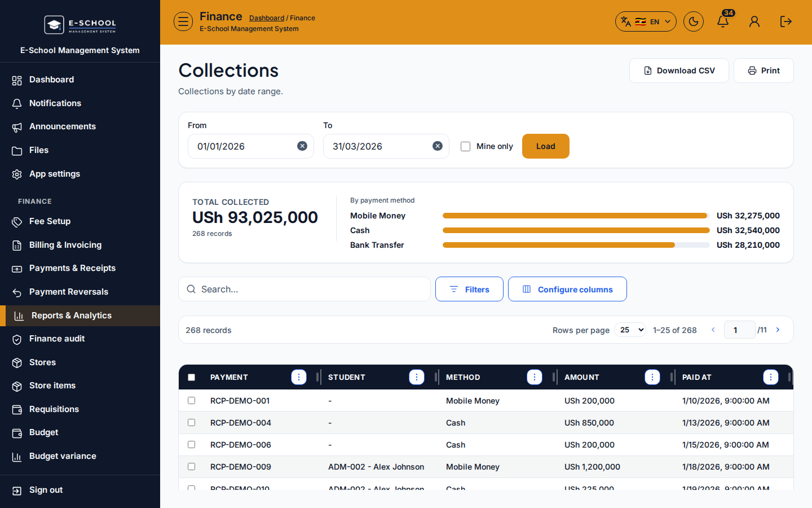This screenshot has height=508, width=812.
Task: Open Requisitions in sidebar
Action: tap(80, 409)
